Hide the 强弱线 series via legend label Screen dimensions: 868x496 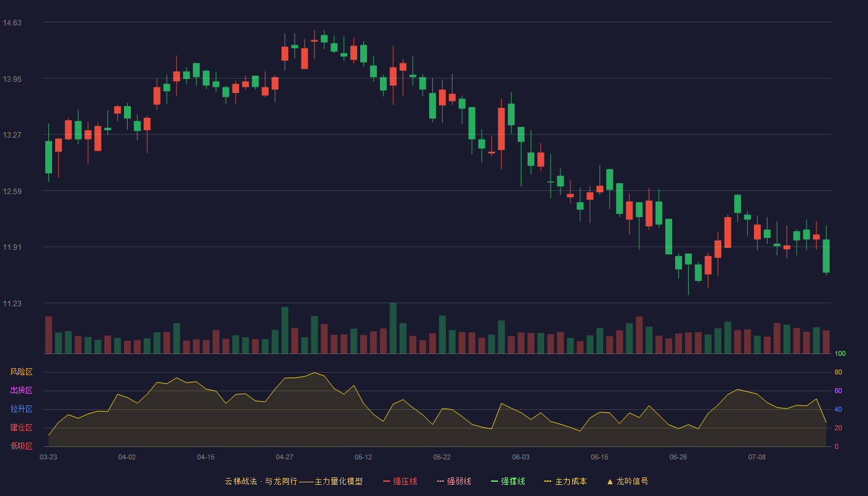pos(459,481)
